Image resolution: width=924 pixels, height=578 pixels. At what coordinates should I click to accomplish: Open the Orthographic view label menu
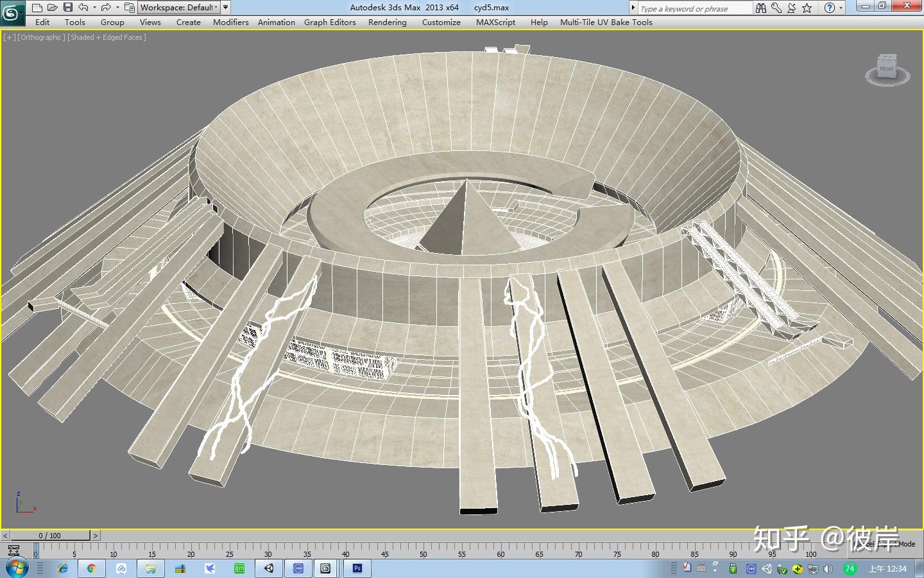click(41, 37)
